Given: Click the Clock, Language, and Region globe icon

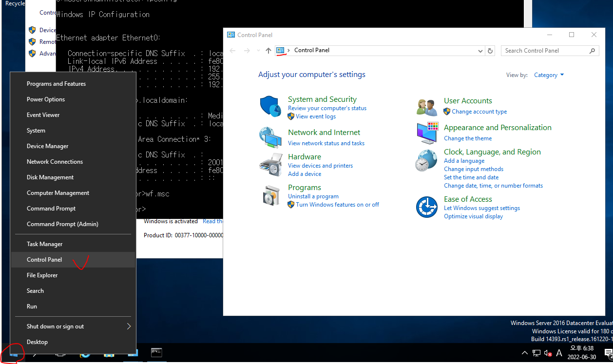Looking at the screenshot, I should (x=426, y=161).
